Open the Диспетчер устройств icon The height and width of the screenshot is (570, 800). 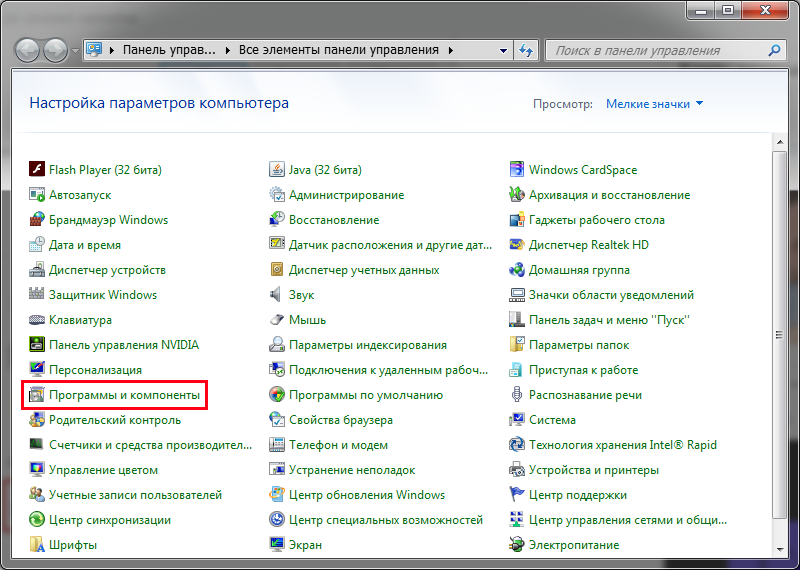click(37, 269)
